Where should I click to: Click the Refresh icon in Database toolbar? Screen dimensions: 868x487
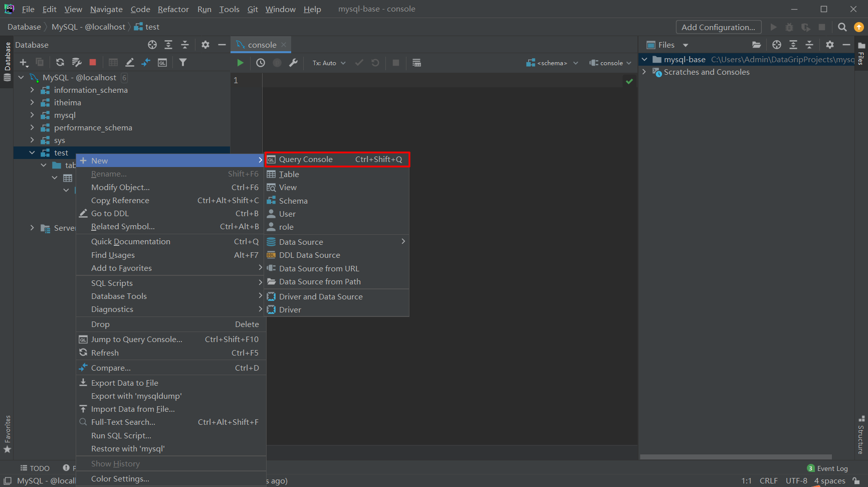pos(60,63)
